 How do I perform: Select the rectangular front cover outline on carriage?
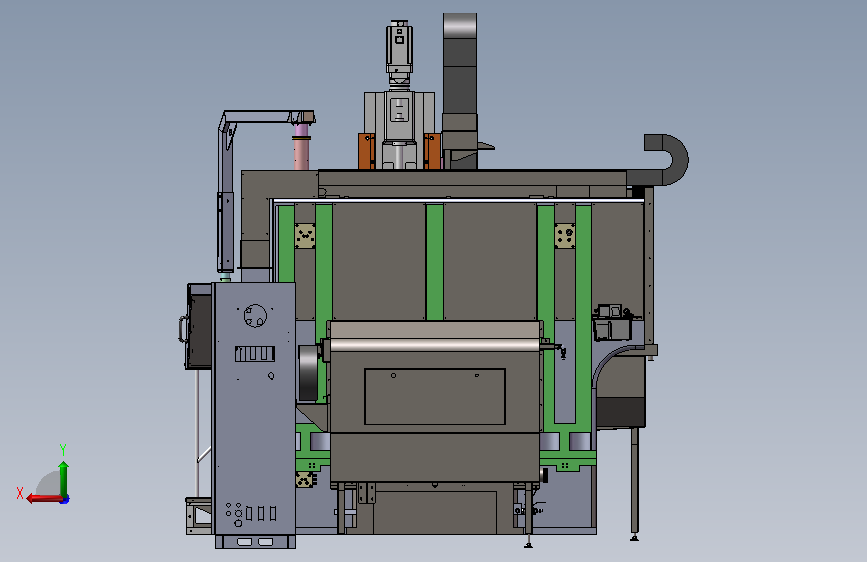(435, 397)
